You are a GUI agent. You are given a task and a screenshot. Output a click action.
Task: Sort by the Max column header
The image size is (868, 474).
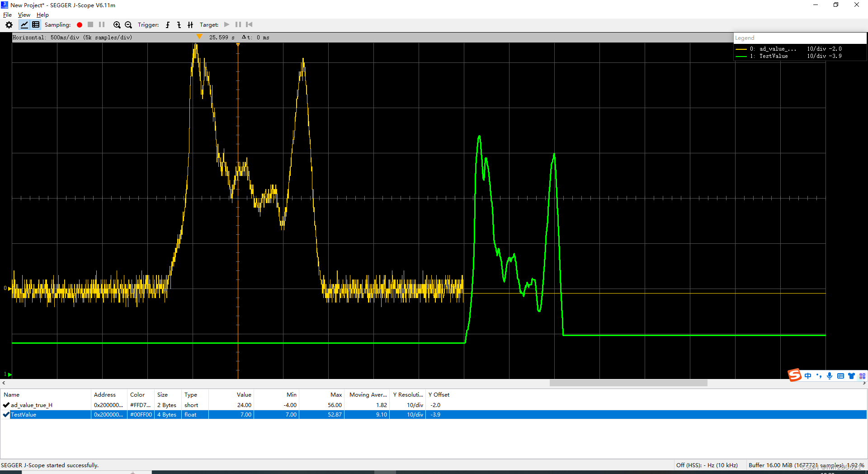321,395
